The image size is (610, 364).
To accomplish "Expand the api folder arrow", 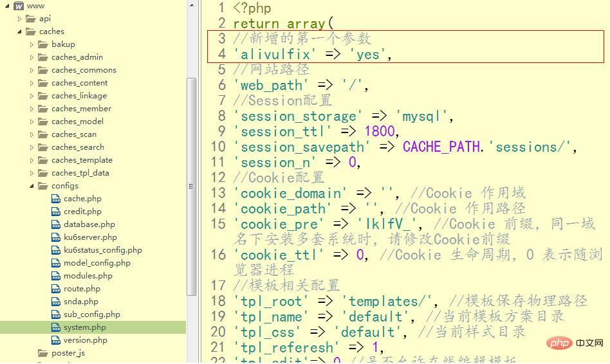I will [x=19, y=19].
